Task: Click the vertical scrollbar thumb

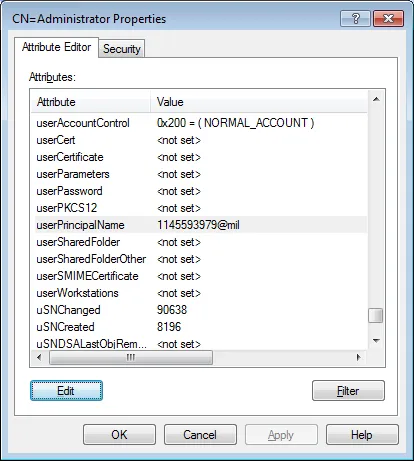Action: coord(376,315)
